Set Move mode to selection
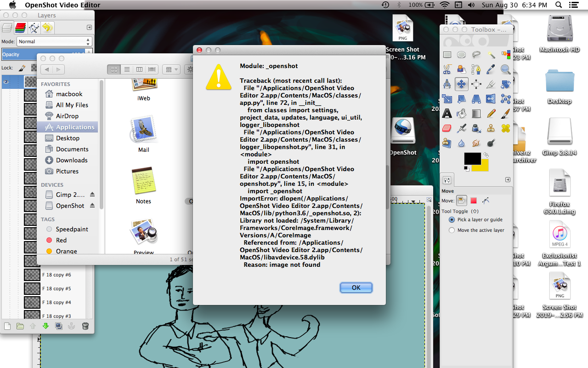Viewport: 588px width, 368px height. pyautogui.click(x=474, y=201)
